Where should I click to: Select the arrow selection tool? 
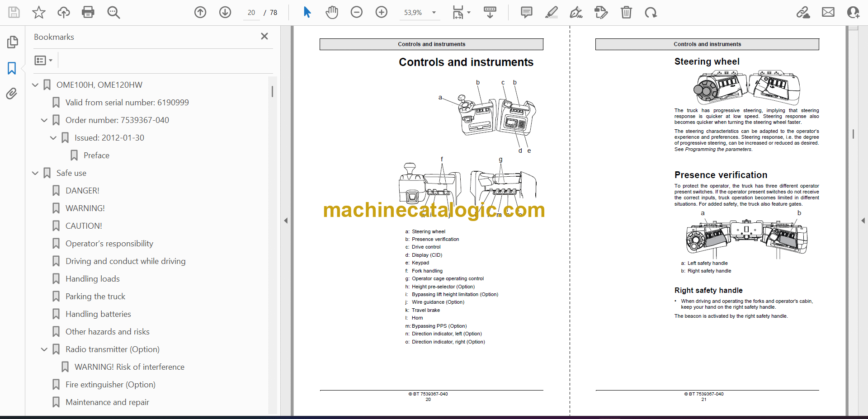pyautogui.click(x=307, y=12)
